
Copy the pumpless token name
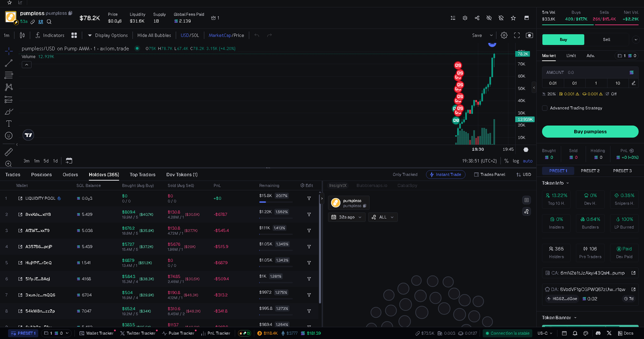click(x=70, y=13)
